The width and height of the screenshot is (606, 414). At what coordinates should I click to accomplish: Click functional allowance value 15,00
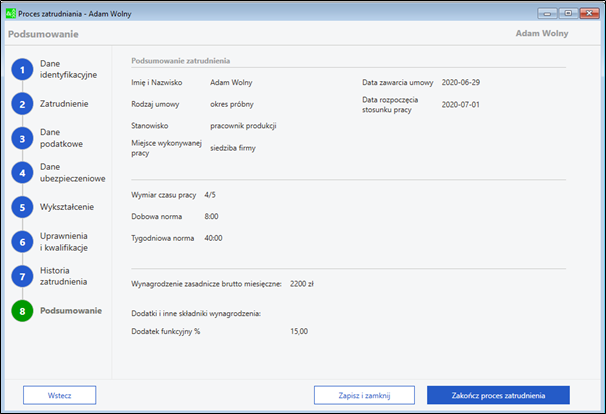pyautogui.click(x=299, y=331)
